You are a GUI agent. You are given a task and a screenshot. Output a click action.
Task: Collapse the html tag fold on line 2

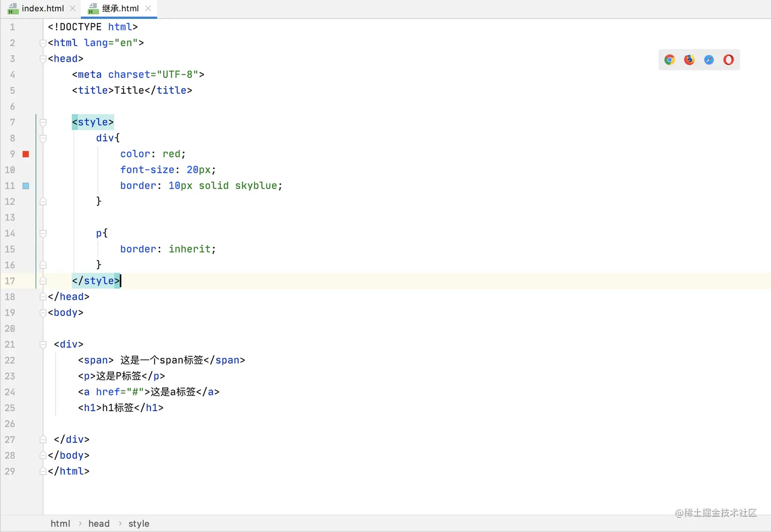pos(43,43)
